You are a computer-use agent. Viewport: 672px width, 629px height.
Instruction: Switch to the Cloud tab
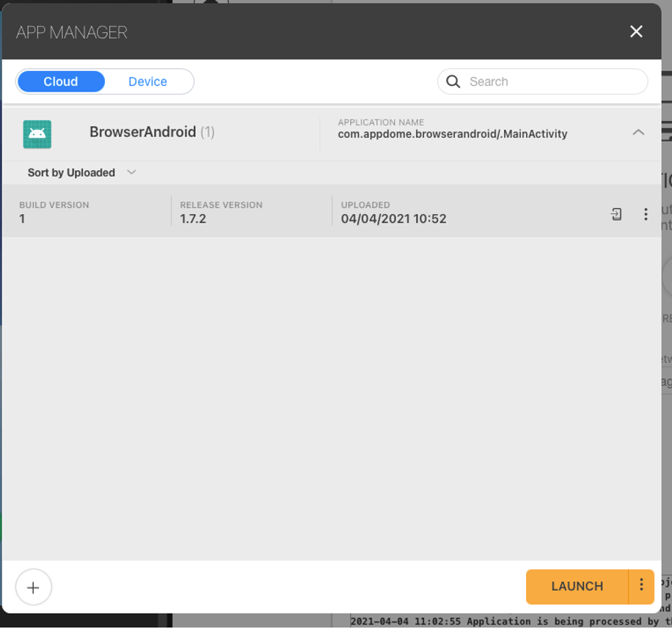click(61, 81)
